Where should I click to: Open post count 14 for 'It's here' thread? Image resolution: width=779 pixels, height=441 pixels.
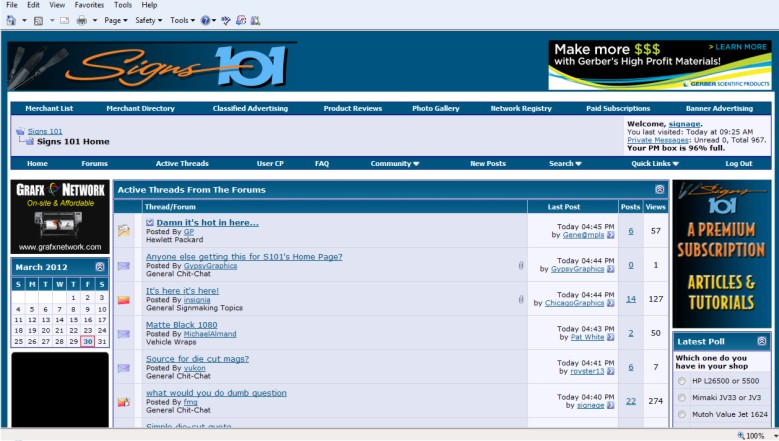tap(631, 299)
